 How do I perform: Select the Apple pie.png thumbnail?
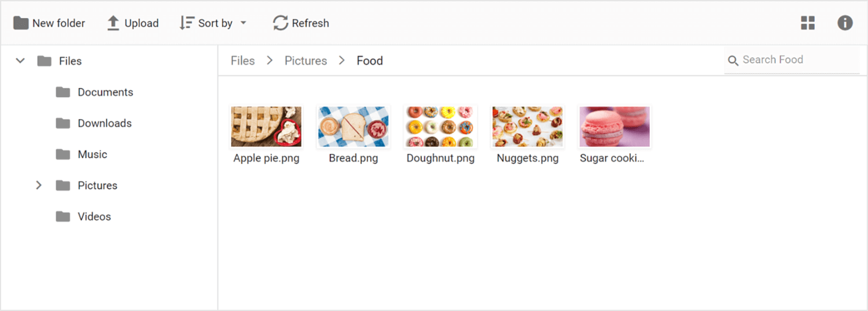[x=266, y=127]
